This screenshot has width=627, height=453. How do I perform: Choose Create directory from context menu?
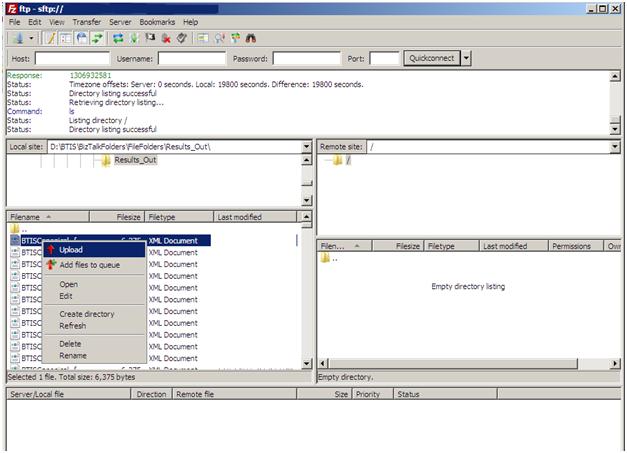click(x=94, y=314)
